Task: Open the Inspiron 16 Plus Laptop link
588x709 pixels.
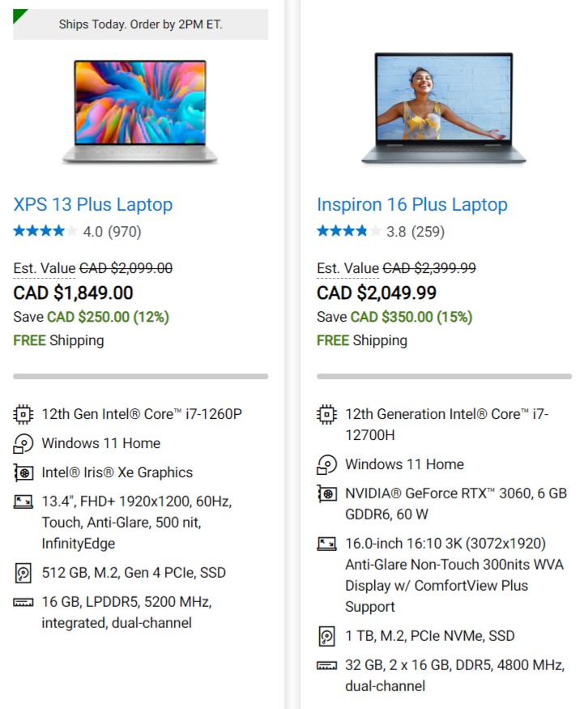Action: tap(412, 204)
